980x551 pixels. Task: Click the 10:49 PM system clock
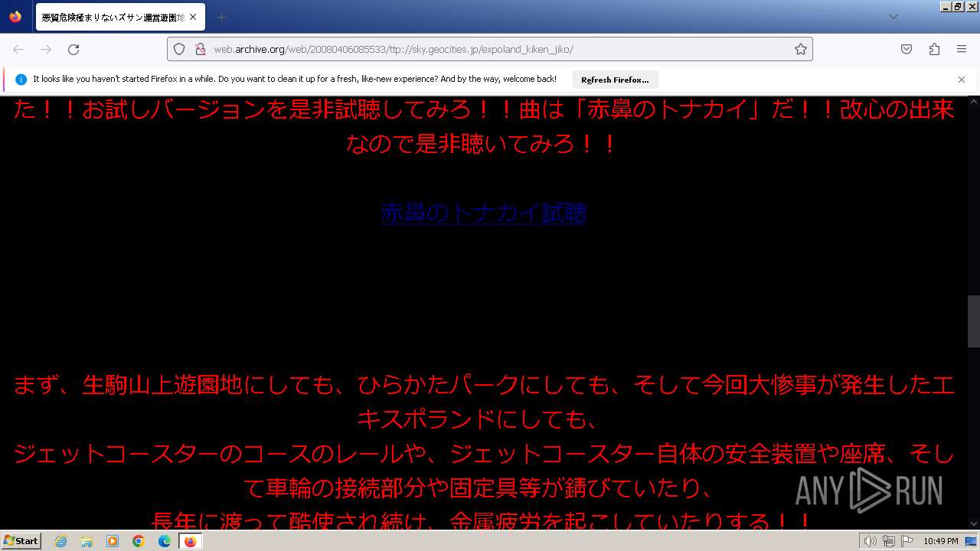pos(941,541)
